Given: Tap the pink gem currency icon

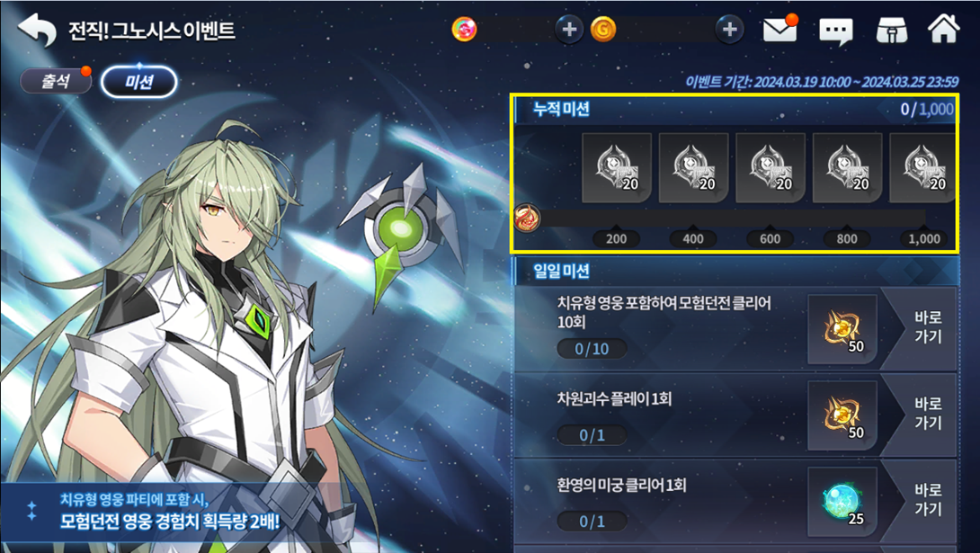Looking at the screenshot, I should point(464,29).
